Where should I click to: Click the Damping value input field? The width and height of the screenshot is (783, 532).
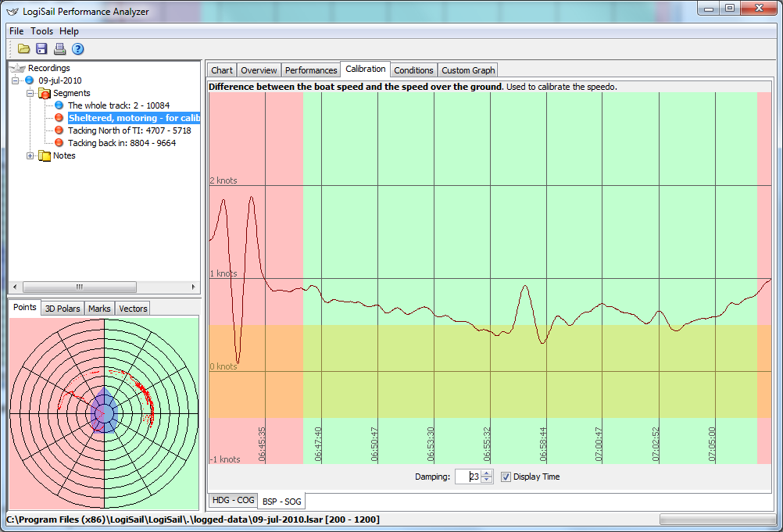click(467, 477)
